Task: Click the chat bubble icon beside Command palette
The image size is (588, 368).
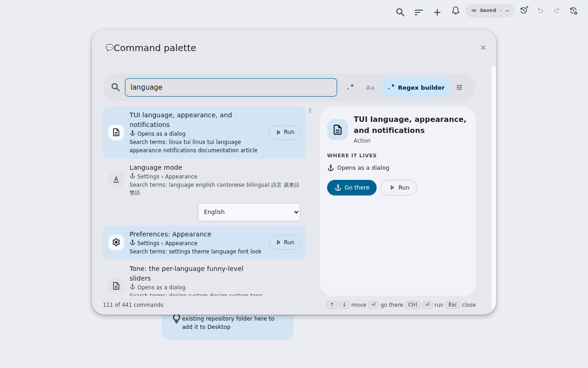Action: coord(109,48)
